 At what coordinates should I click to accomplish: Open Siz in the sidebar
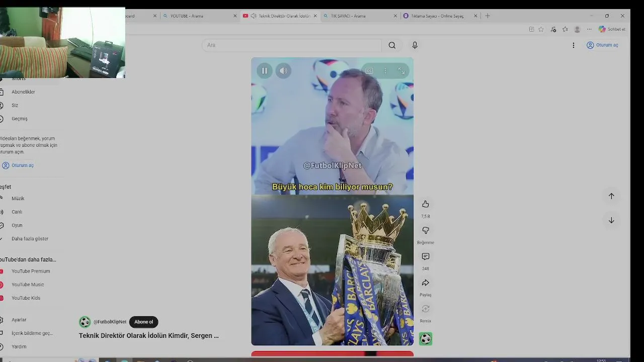tap(15, 106)
